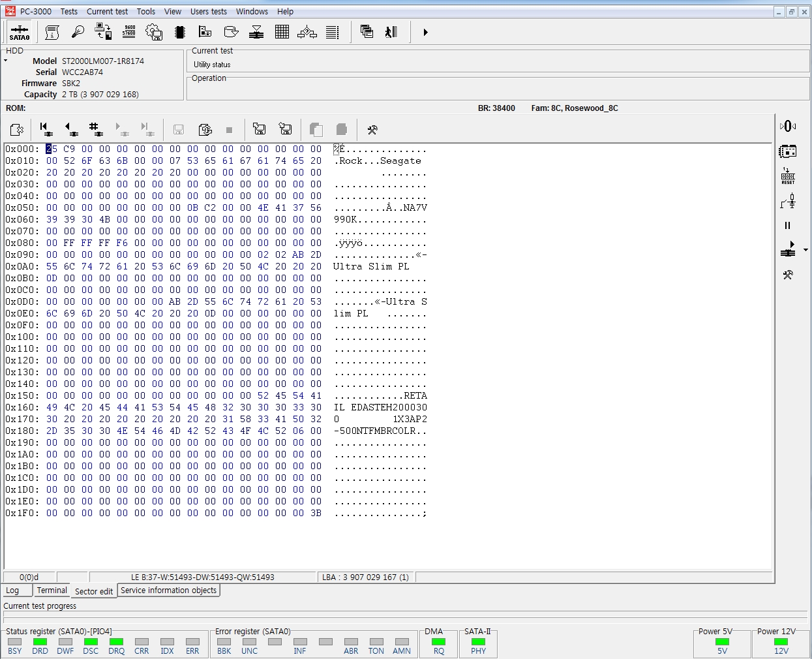Go to previous sector using left arrow icon

click(x=70, y=129)
